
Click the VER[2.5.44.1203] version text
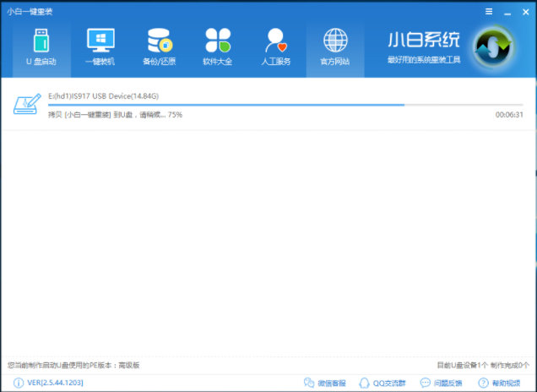tap(55, 383)
